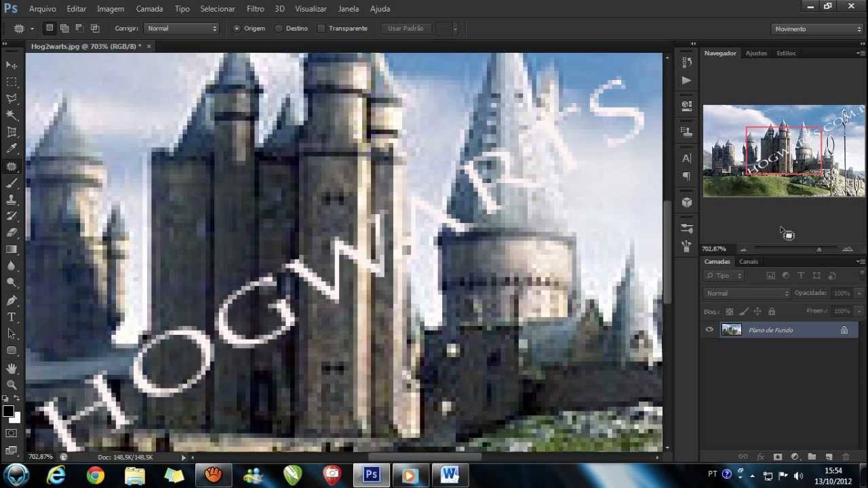Screen dimensions: 868x488
Task: Select the Rounded Rectangle shape tool
Action: tap(12, 350)
